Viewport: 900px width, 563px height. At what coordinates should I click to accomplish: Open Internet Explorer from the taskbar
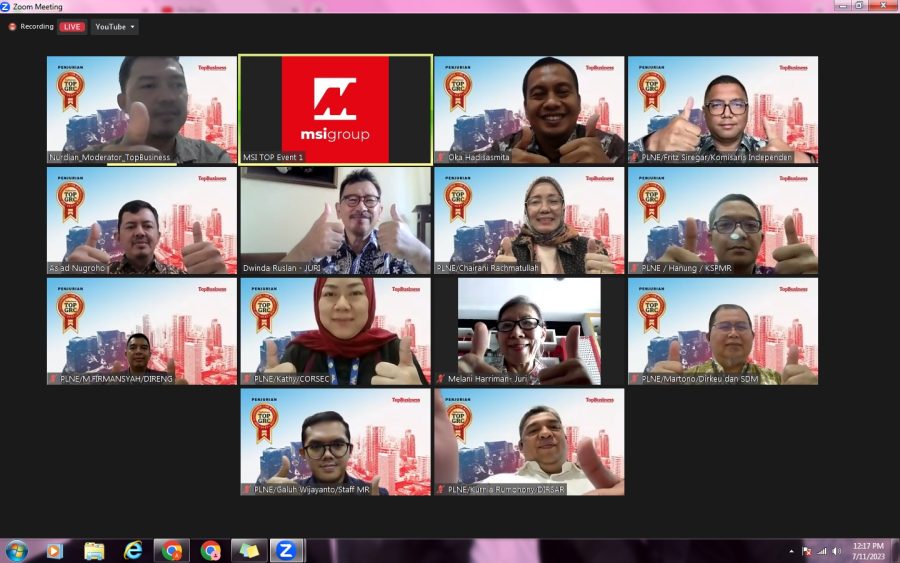pos(133,551)
